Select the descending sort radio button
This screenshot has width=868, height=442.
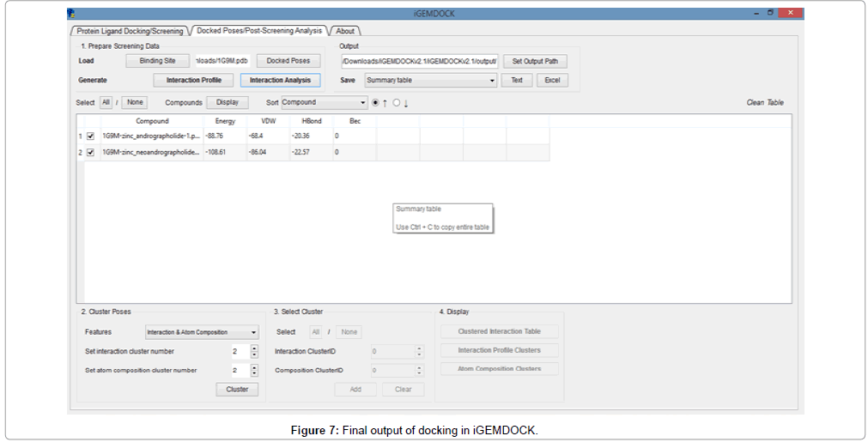[x=396, y=103]
